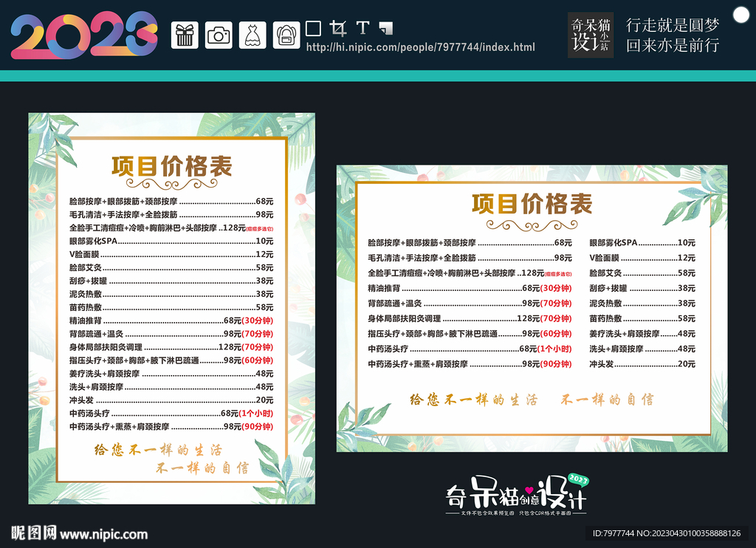
Task: Click 苗药热敷 58元 in the landscape poster
Action: tap(642, 319)
